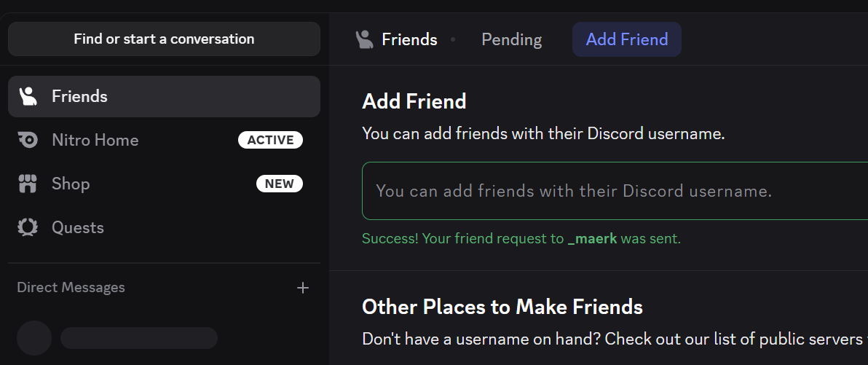Select the ACTIVE badge beside Nitro Home
This screenshot has width=868, height=365.
point(270,140)
